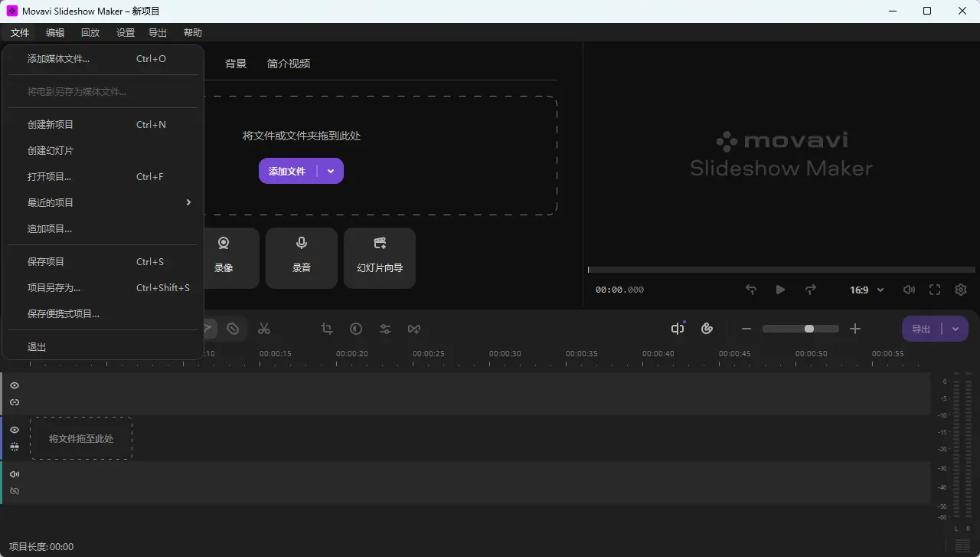Toggle visibility eye of main video track
Image resolution: width=980 pixels, height=557 pixels.
point(15,430)
